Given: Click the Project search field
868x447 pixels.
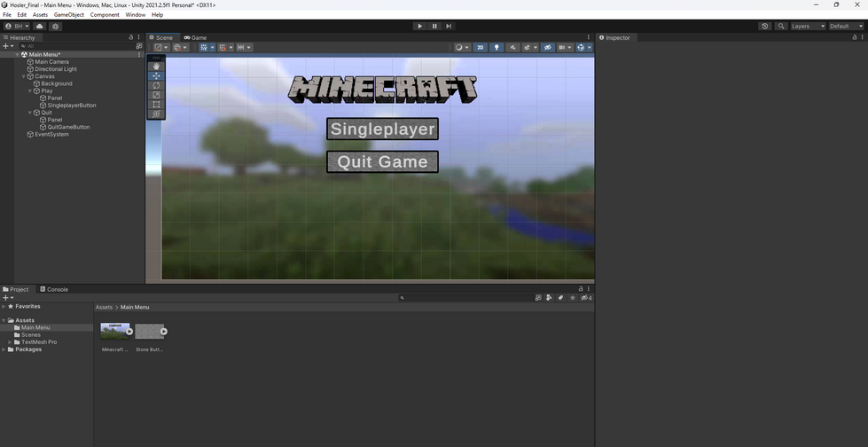Looking at the screenshot, I should (466, 298).
